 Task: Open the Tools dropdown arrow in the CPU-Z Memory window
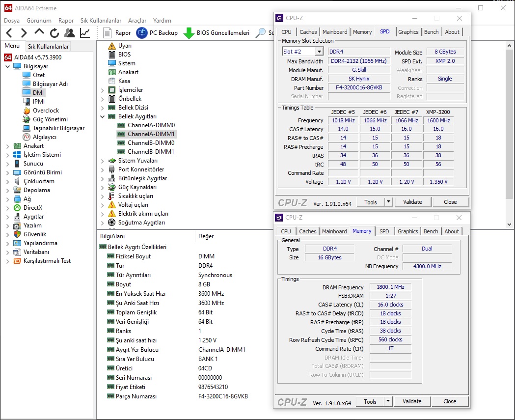coord(388,401)
